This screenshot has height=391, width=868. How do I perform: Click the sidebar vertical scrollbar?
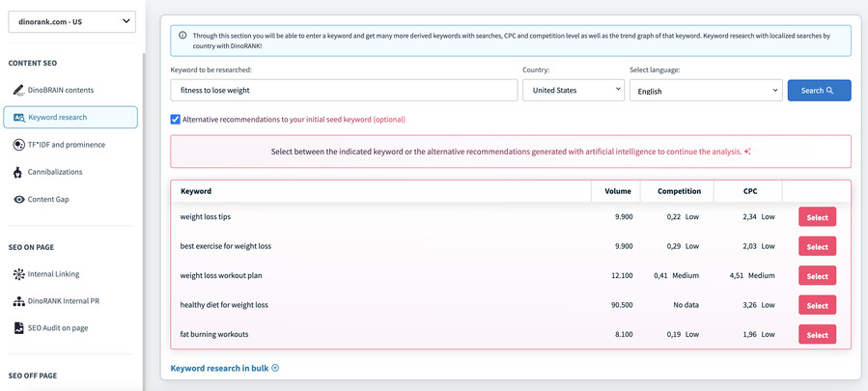[x=143, y=221]
